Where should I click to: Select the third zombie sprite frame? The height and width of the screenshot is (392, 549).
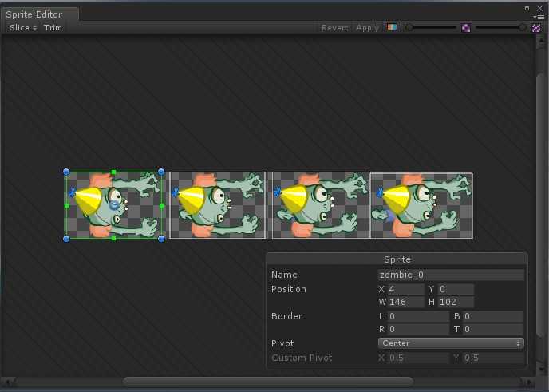(x=321, y=205)
